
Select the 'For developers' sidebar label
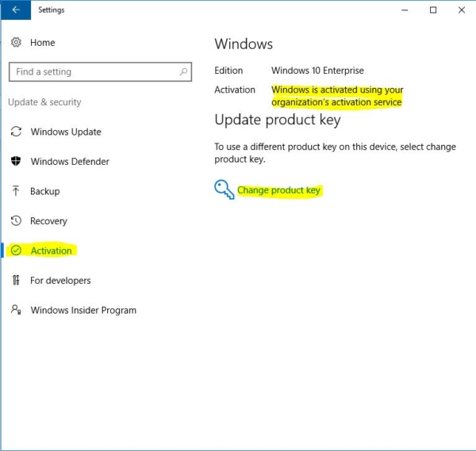60,281
